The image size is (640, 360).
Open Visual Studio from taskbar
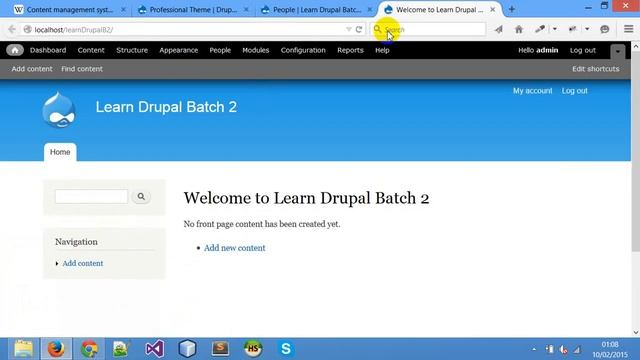click(155, 349)
